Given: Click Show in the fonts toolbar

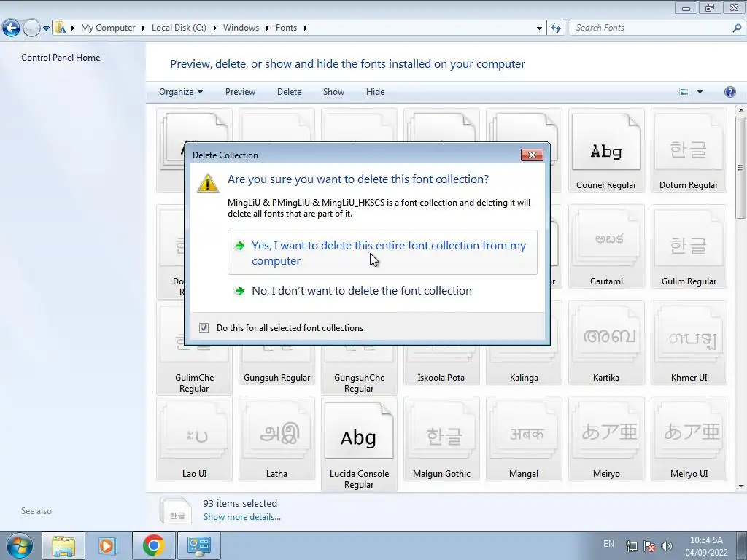Looking at the screenshot, I should click(333, 92).
